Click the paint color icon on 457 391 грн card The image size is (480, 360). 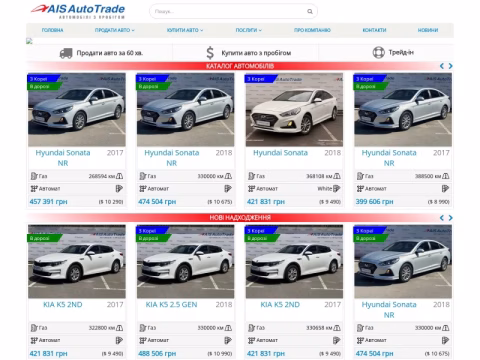(119, 189)
